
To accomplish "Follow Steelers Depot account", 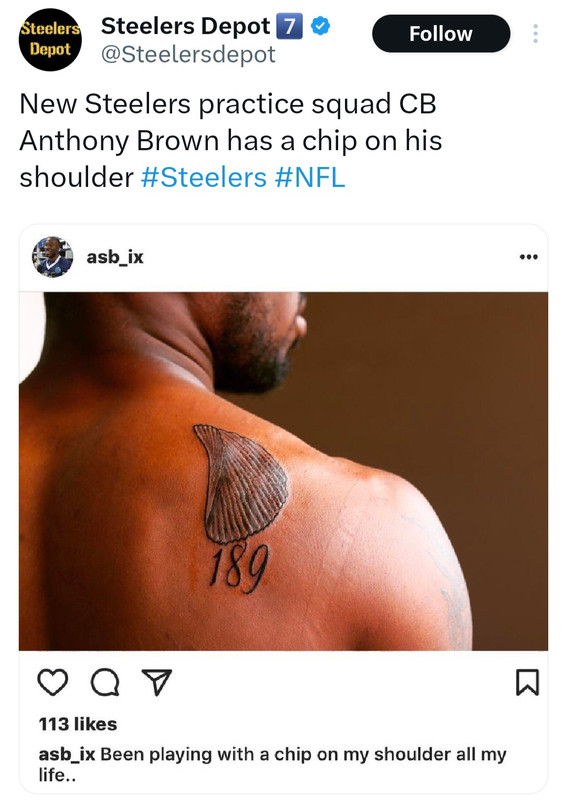I will click(x=441, y=34).
